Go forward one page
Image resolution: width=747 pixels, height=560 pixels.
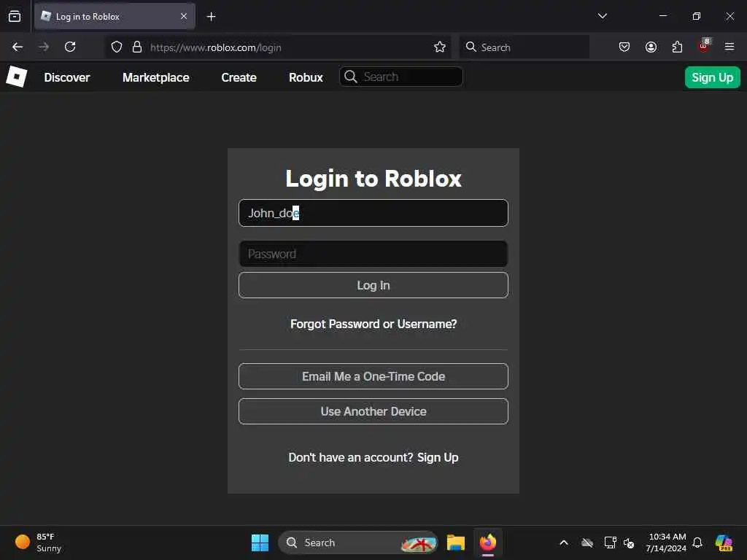(44, 47)
